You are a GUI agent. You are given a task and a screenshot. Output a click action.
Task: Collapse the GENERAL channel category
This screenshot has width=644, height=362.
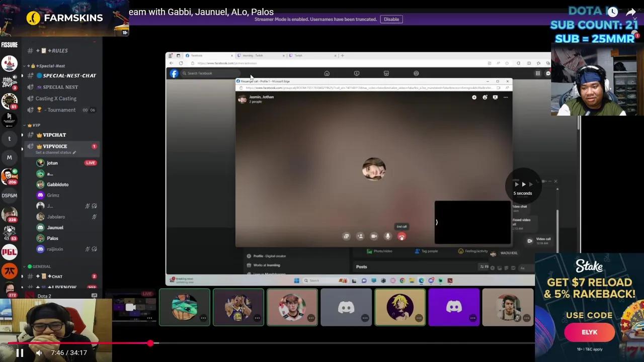[x=40, y=266]
